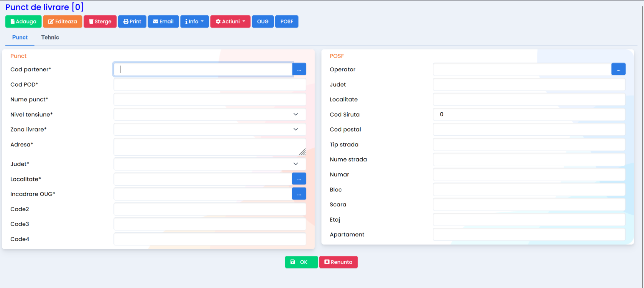
Task: Focus the Code3 input field
Action: click(x=210, y=224)
